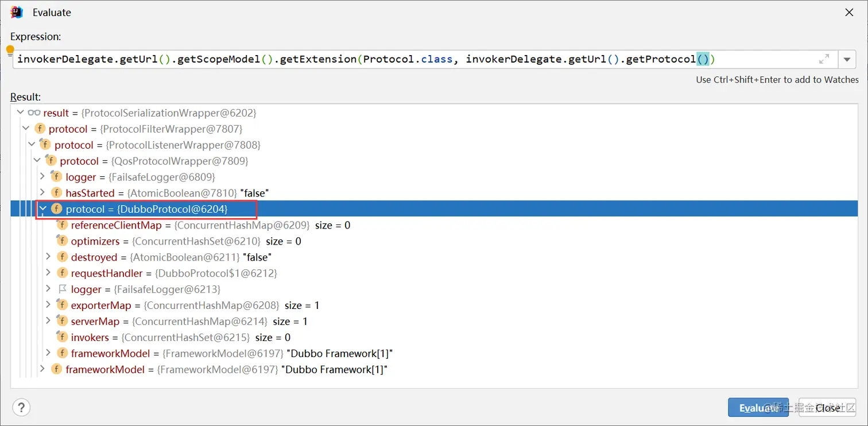Image resolution: width=868 pixels, height=426 pixels.
Task: Select the serverMap size = 1 row
Action: pos(434,321)
